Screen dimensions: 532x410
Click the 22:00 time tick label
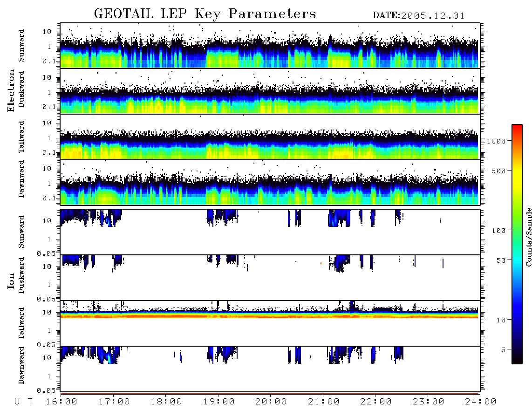376,402
